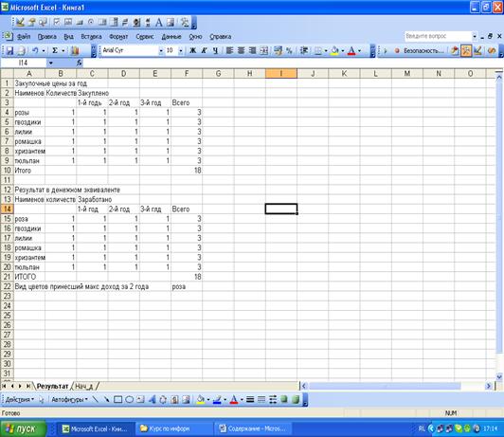The height and width of the screenshot is (437, 504).
Task: Click the пуск Start button
Action: click(x=23, y=429)
